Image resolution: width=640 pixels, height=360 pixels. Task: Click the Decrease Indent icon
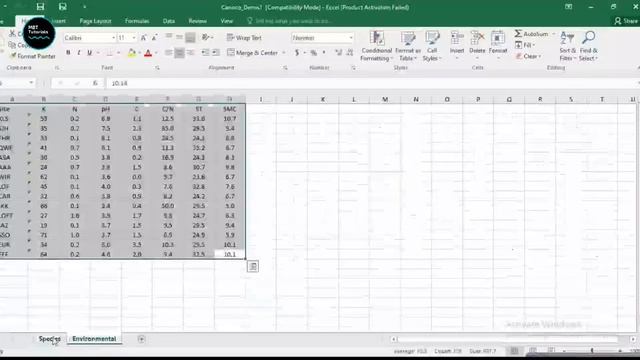point(205,53)
